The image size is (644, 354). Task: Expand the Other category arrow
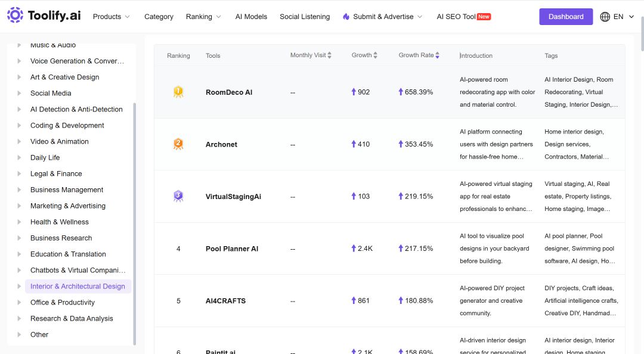[x=19, y=335]
